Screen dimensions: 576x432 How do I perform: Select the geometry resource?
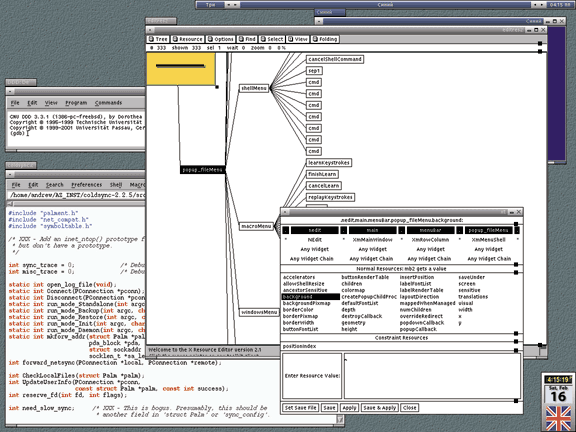(353, 323)
